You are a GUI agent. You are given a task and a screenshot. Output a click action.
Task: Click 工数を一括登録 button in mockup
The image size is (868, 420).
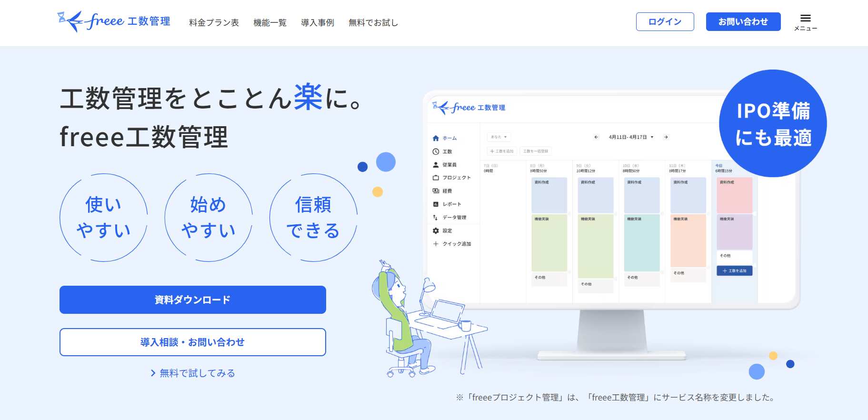[536, 151]
